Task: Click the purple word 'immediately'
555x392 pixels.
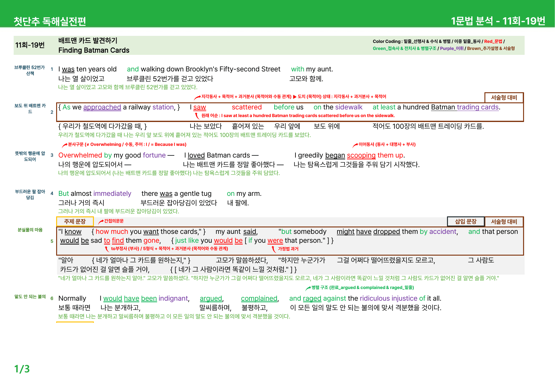Action: 112,194
